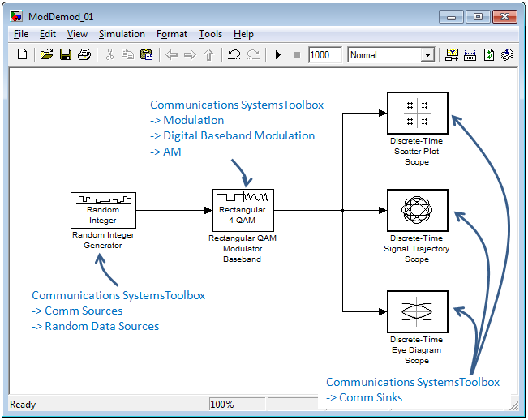Image resolution: width=528 pixels, height=420 pixels.
Task: Click the '-> Digital Baseband Modulation' annotation
Action: (232, 135)
